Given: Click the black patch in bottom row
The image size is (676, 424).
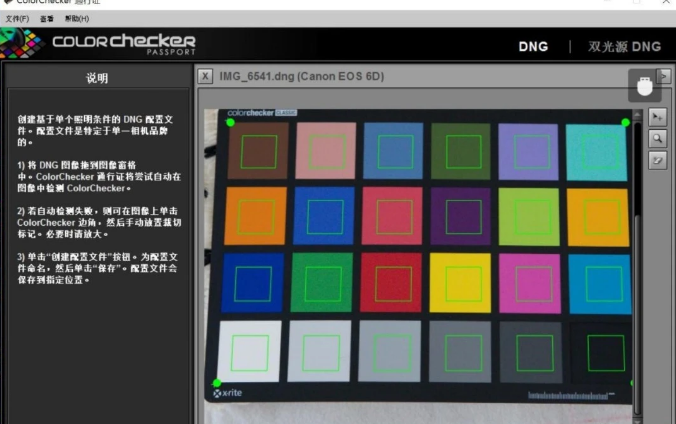Looking at the screenshot, I should tap(601, 353).
